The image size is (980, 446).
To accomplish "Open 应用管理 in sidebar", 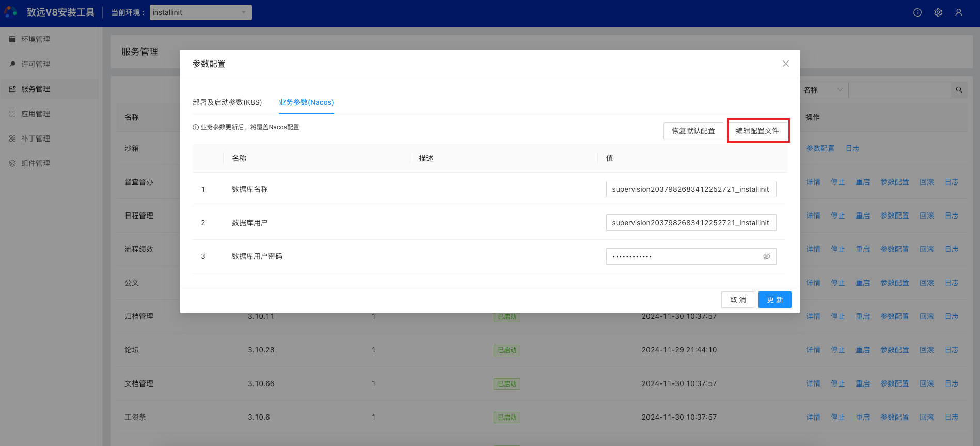I will pos(36,114).
